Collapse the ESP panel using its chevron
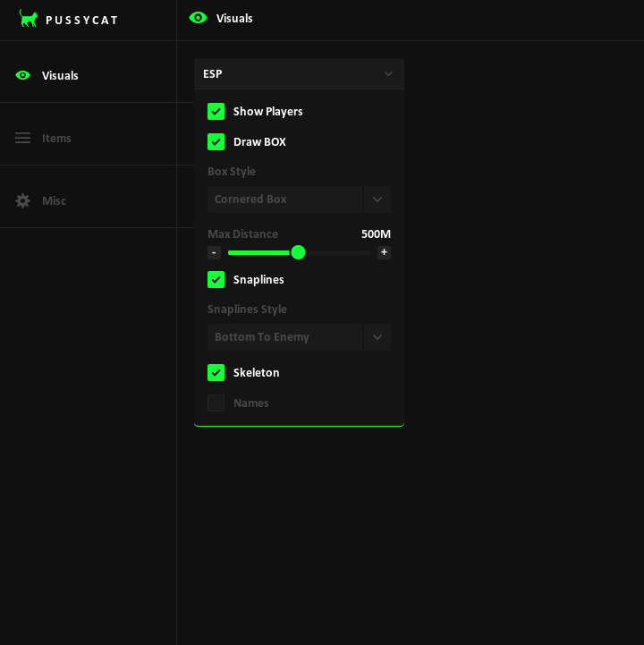 pos(388,74)
